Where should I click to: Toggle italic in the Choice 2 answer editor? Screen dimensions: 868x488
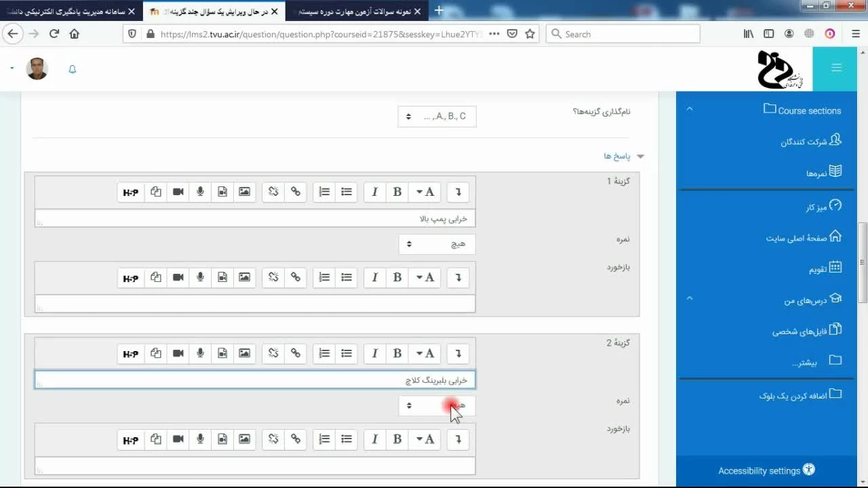pyautogui.click(x=375, y=353)
